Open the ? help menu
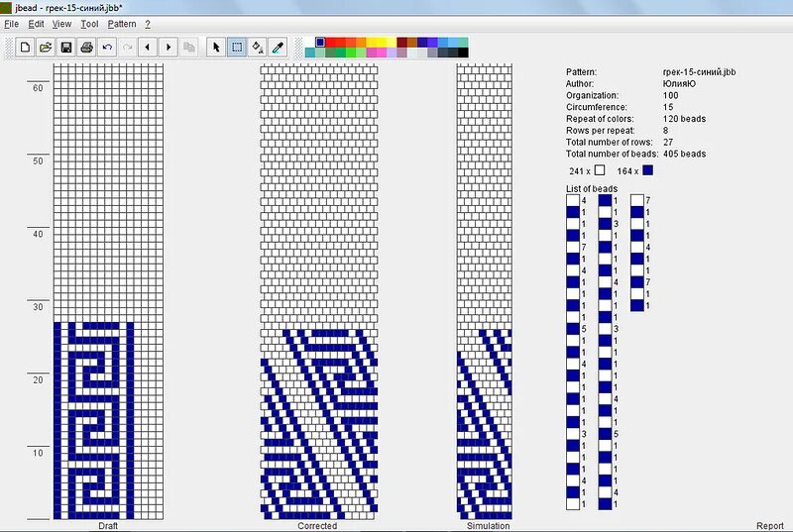 point(148,24)
